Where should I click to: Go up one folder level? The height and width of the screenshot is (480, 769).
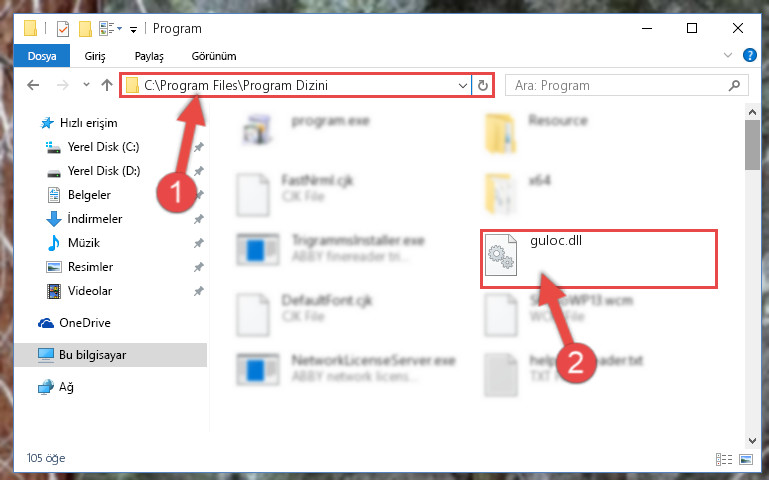point(106,85)
